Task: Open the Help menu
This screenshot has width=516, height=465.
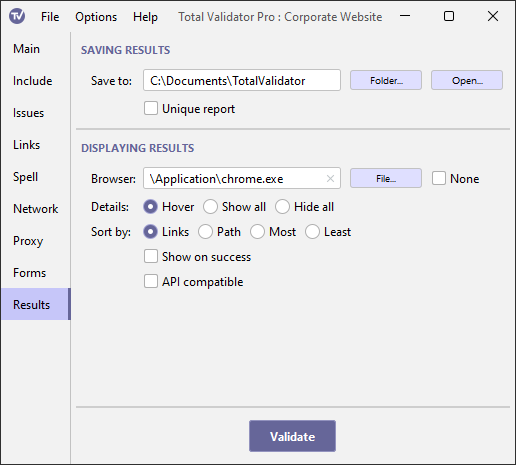Action: (145, 17)
